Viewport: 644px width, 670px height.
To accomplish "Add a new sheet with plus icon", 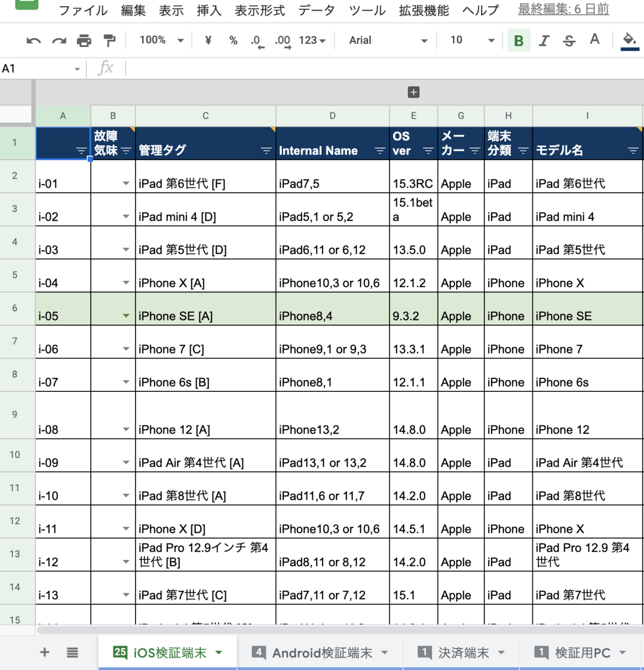I will [45, 652].
